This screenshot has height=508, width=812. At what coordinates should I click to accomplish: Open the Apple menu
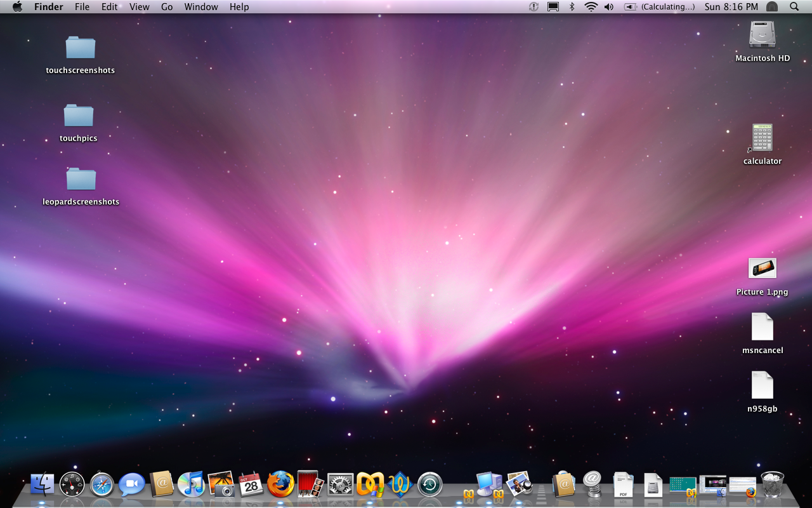pyautogui.click(x=17, y=7)
